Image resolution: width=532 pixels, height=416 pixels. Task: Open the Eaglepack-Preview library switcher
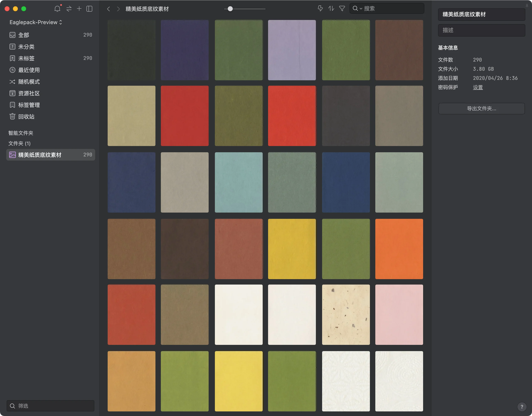point(36,22)
